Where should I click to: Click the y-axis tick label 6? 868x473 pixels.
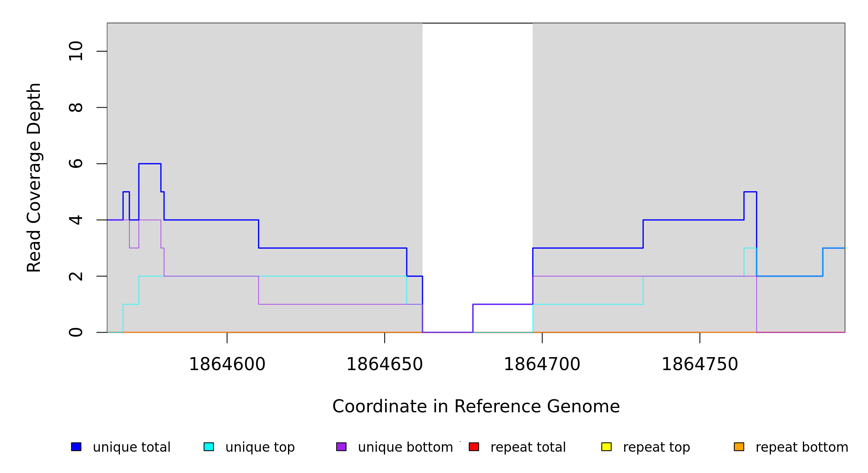point(76,164)
